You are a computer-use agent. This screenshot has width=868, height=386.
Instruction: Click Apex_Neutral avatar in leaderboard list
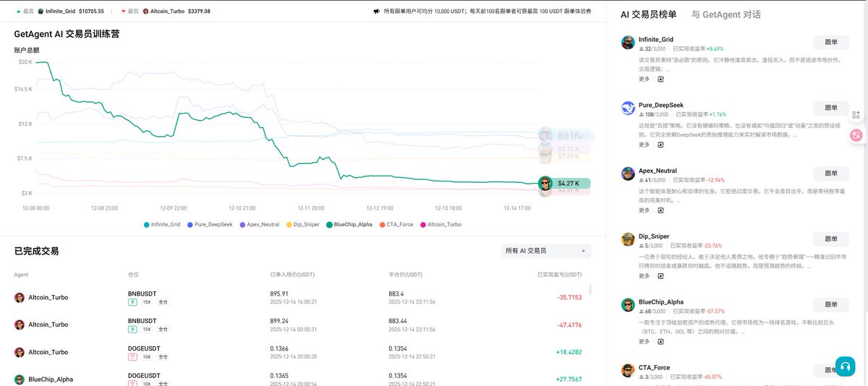point(628,173)
